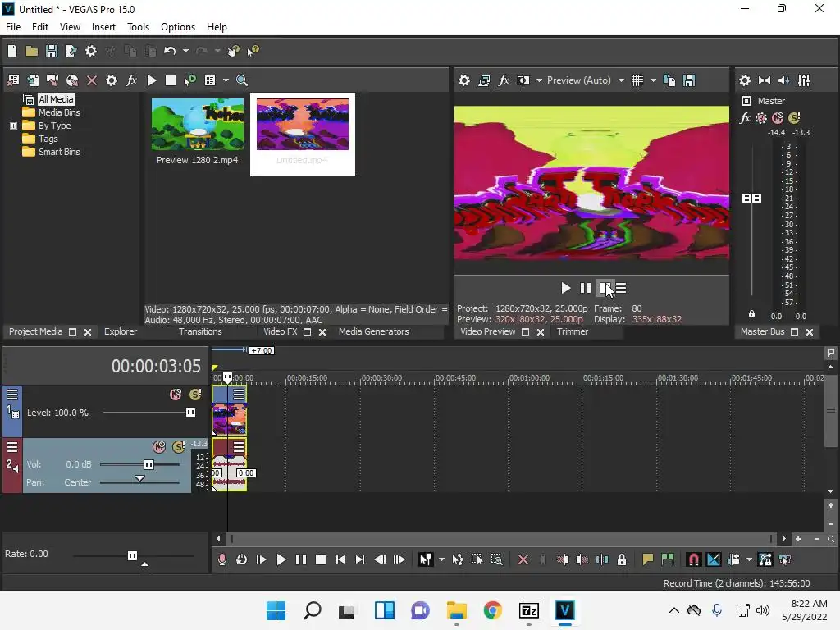Open the Master FX icon in Master Bus
This screenshot has height=630, width=840.
pos(745,118)
